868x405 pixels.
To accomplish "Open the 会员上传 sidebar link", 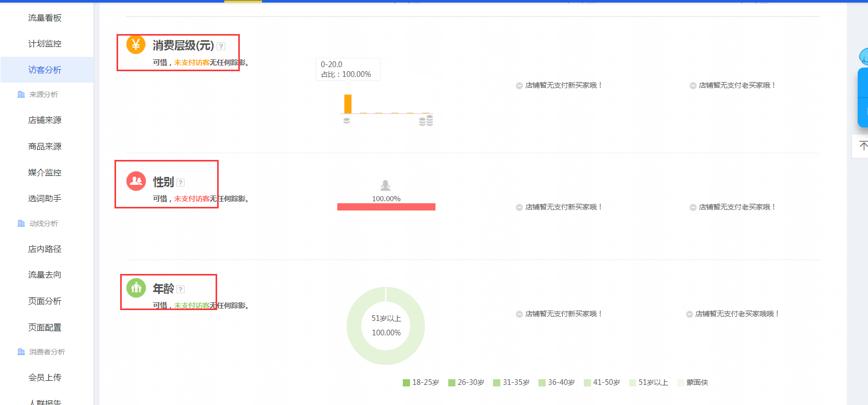I will click(45, 378).
